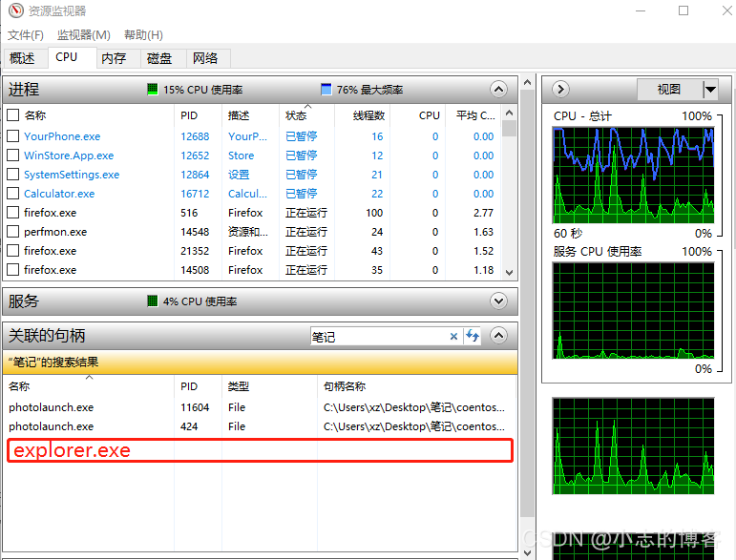Click process list scrollbar up arrow
This screenshot has height=560, width=736.
pyautogui.click(x=510, y=113)
